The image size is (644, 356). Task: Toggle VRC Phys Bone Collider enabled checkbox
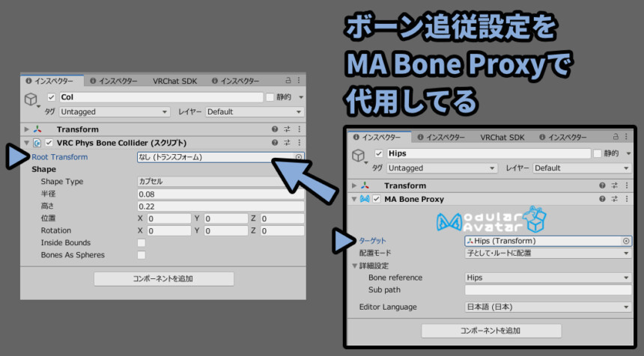coord(49,143)
